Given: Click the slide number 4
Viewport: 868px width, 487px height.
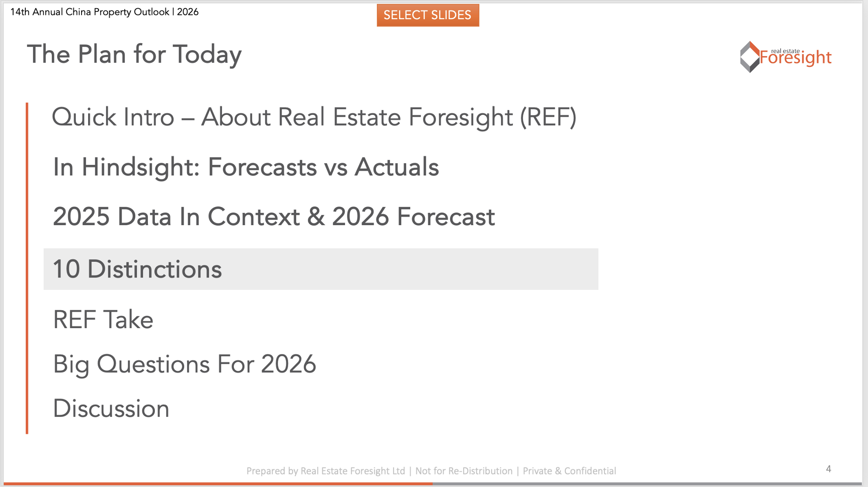Looking at the screenshot, I should [x=828, y=469].
